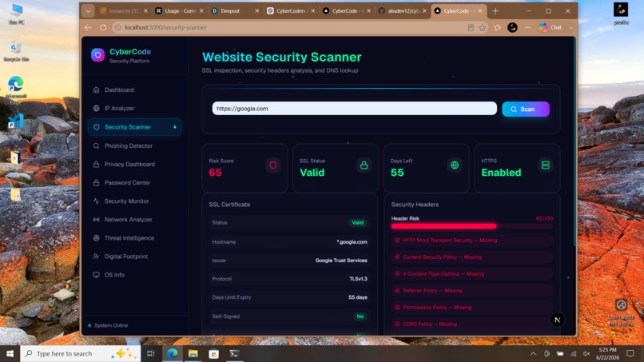Click the *.google.com hostname value

tap(352, 242)
